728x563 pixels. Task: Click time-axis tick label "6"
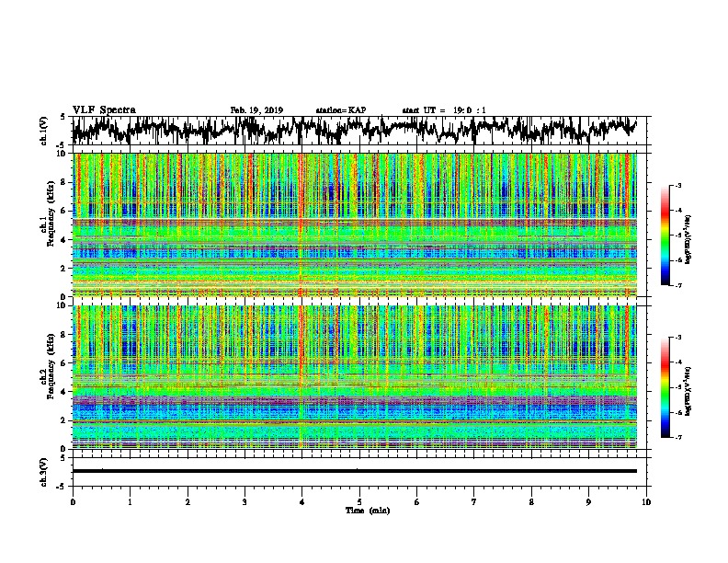417,502
